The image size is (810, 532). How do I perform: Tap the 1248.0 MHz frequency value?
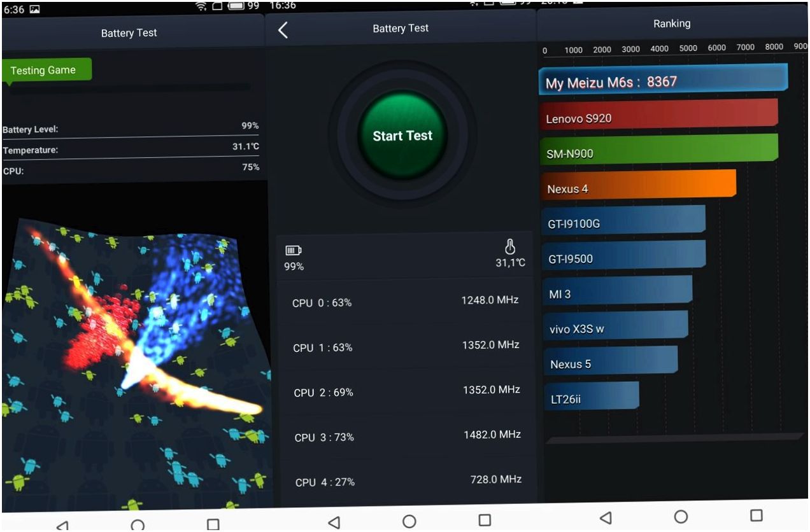490,300
